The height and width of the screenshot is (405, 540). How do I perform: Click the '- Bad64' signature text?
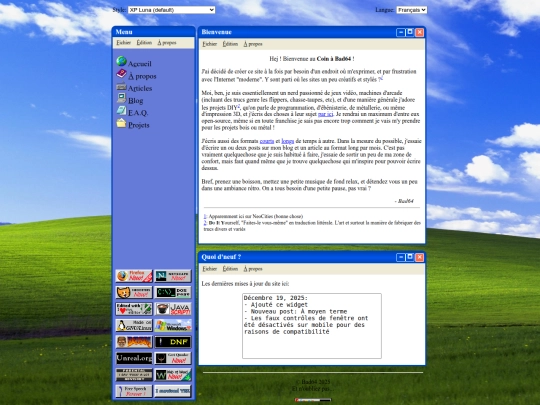[x=404, y=201]
